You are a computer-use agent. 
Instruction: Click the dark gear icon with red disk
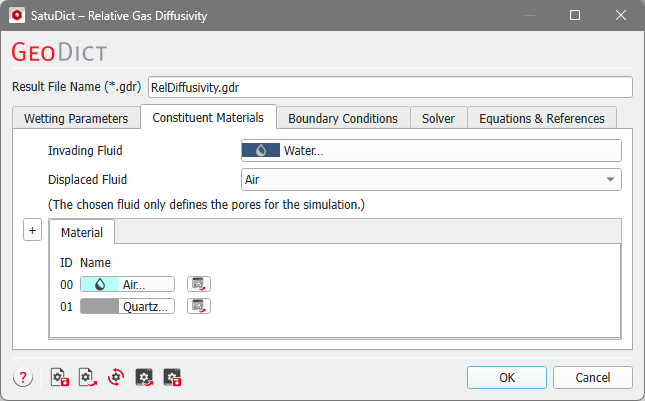click(172, 377)
